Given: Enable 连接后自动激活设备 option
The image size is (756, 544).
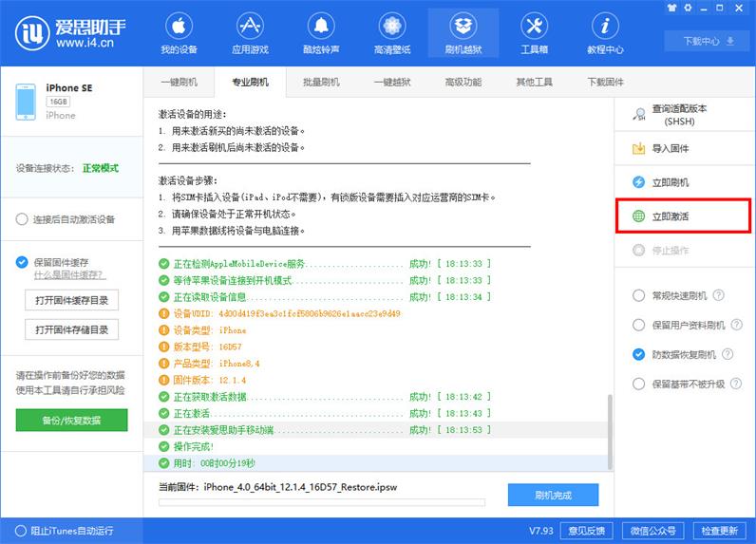Looking at the screenshot, I should pos(22,219).
